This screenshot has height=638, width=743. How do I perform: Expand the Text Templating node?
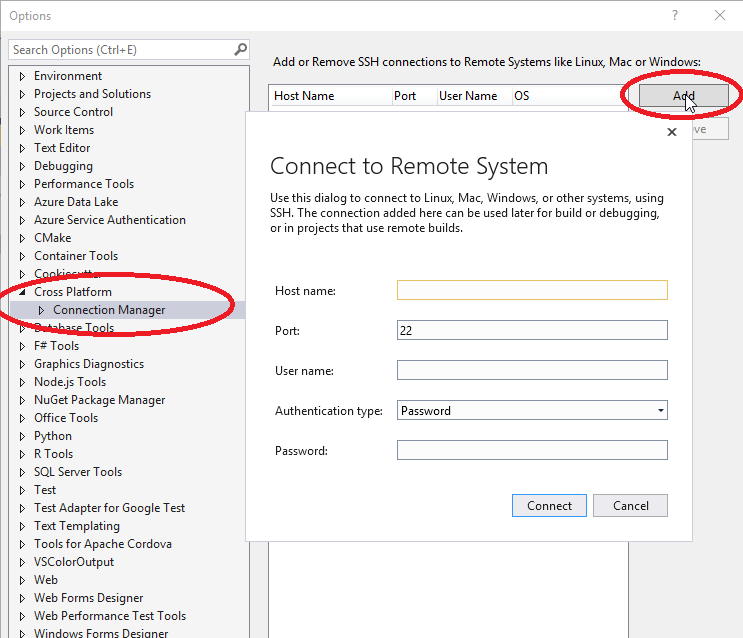[22, 527]
